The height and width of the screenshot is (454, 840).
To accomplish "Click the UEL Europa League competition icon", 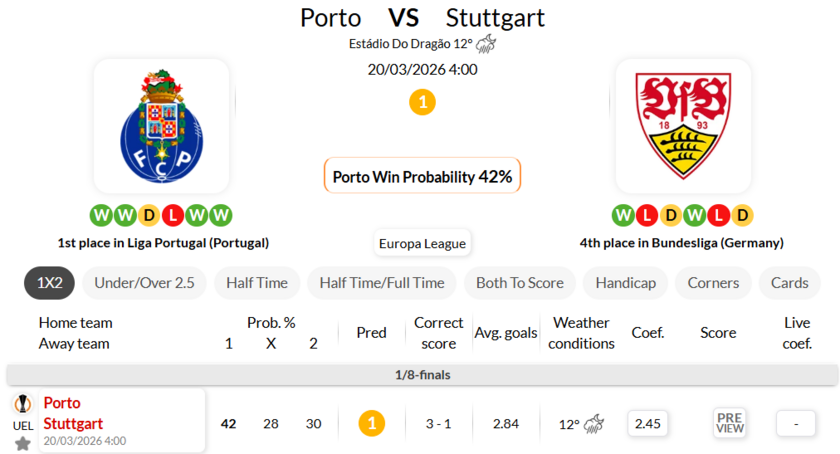I will [x=22, y=405].
